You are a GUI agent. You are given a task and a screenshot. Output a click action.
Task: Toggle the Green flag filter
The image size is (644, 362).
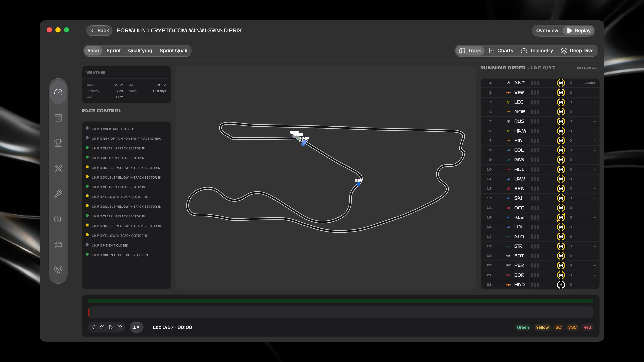point(523,327)
